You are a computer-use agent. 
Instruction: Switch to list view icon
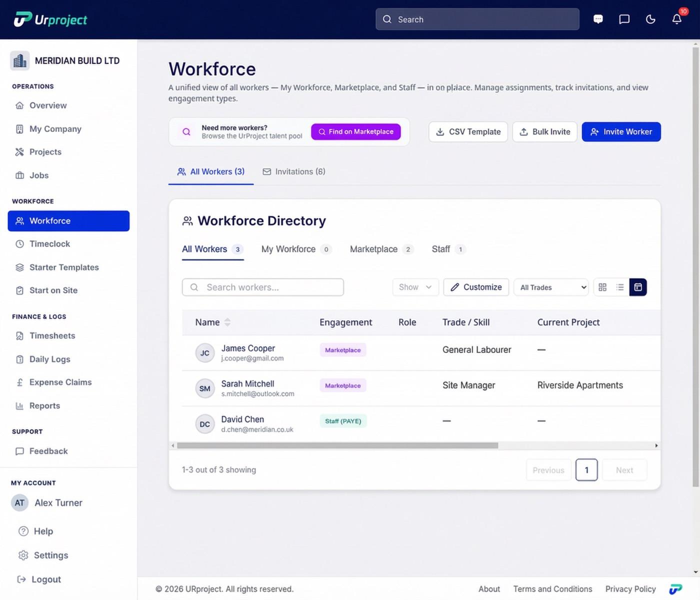click(x=620, y=287)
